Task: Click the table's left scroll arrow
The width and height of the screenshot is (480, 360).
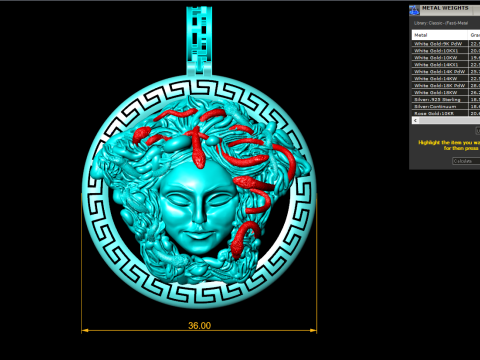Action: [x=415, y=120]
